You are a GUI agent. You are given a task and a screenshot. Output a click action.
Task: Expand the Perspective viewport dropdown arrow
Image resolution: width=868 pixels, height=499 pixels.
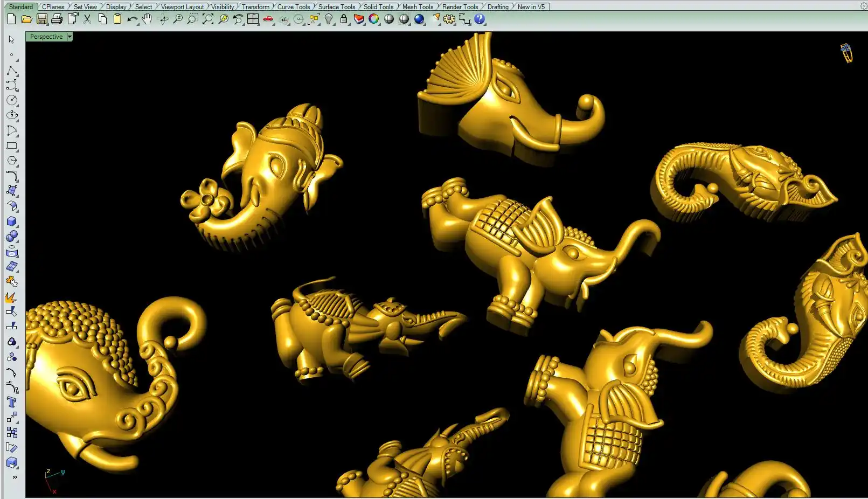[70, 37]
